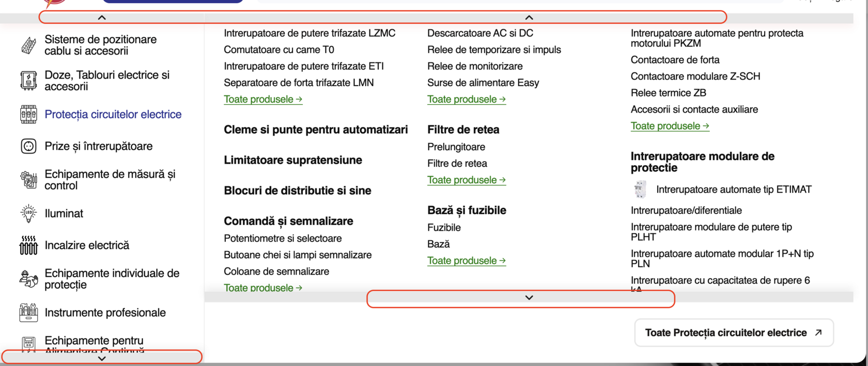Click the Instrumente profesionale toolbox icon

pyautogui.click(x=28, y=312)
